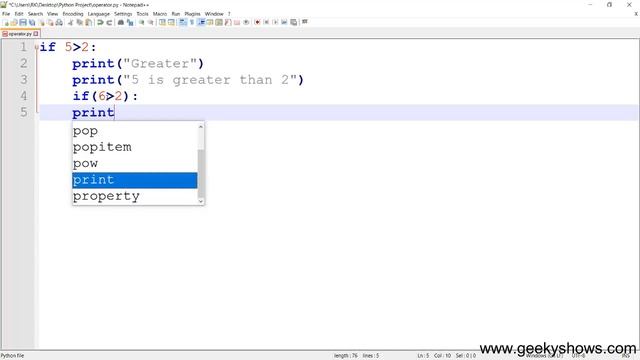The image size is (640, 360).
Task: Click the autocomplete list scroll up arrow
Action: tap(200, 127)
